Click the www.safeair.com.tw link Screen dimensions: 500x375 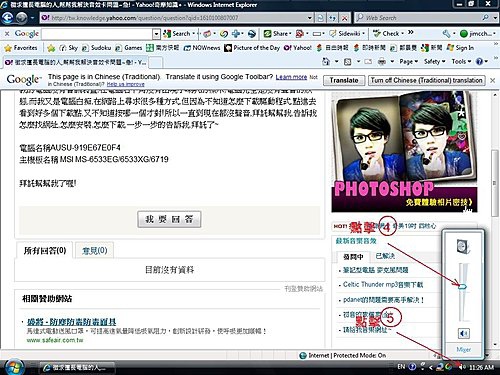(x=55, y=340)
